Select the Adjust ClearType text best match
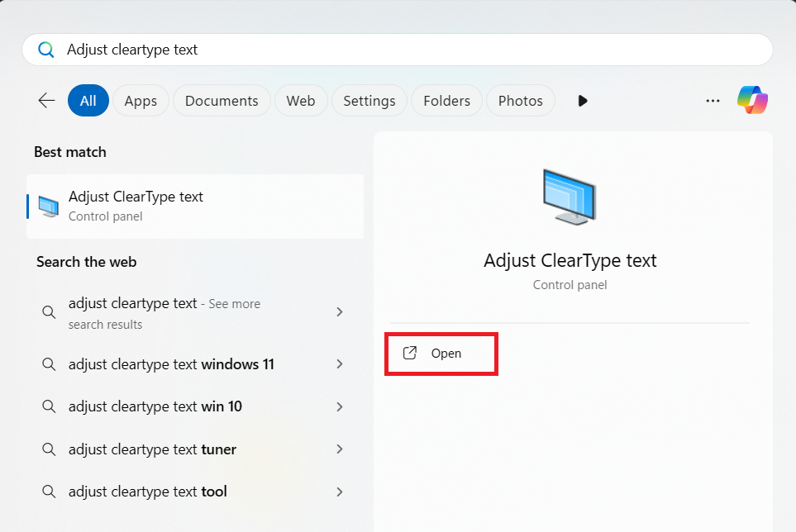The width and height of the screenshot is (796, 532). (195, 206)
